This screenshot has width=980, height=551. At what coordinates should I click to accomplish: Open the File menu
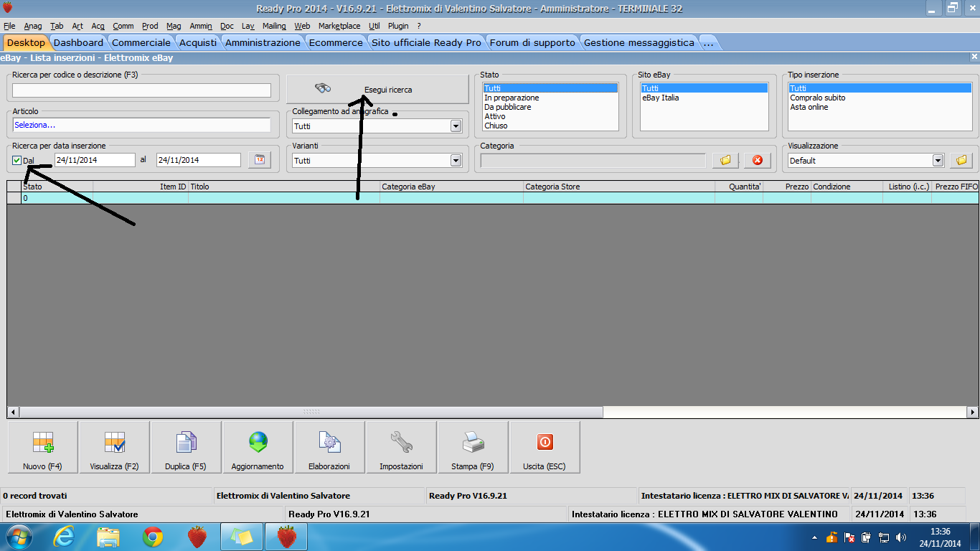pos(9,26)
